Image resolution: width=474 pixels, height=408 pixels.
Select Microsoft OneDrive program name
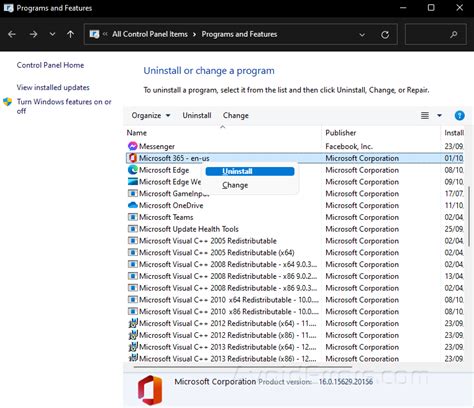click(x=171, y=205)
